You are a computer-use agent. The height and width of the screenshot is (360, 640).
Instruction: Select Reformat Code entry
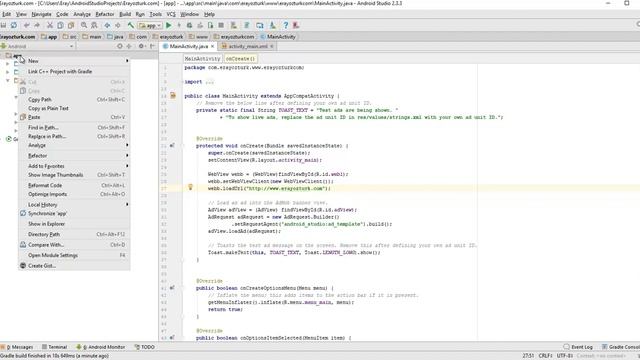[x=74, y=185]
